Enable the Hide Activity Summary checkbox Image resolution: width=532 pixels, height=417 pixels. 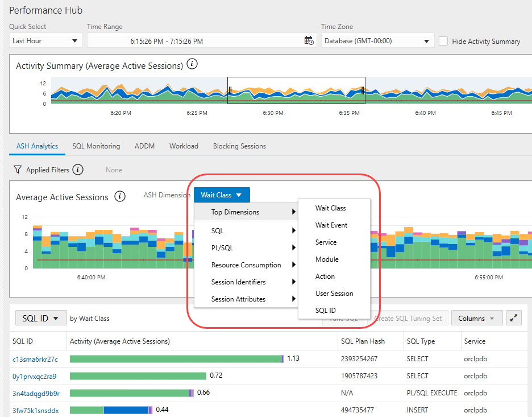444,41
